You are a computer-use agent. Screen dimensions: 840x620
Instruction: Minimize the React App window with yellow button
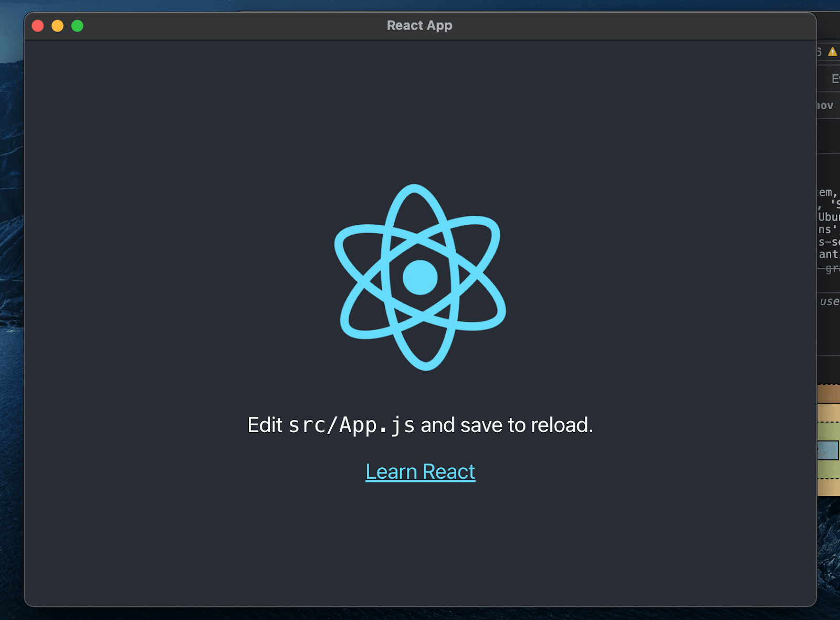point(58,26)
